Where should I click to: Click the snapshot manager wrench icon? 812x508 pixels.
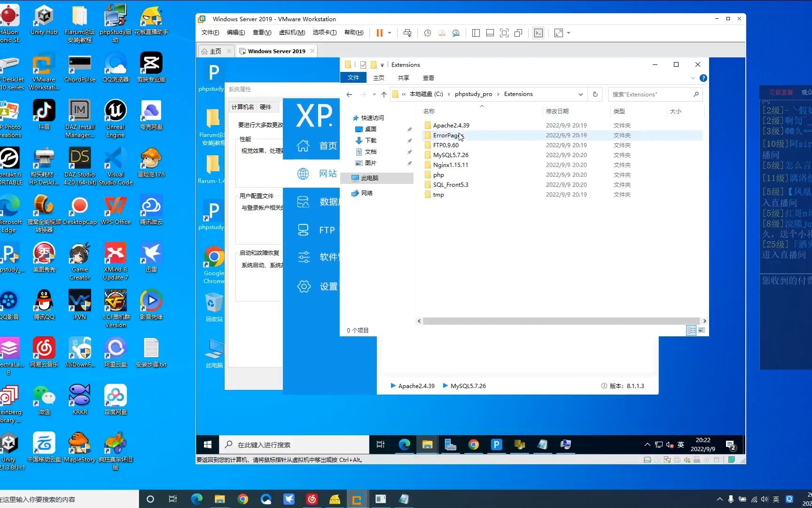pyautogui.click(x=456, y=32)
